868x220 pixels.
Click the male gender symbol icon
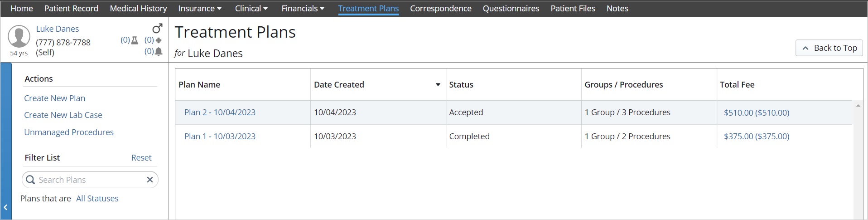(157, 29)
